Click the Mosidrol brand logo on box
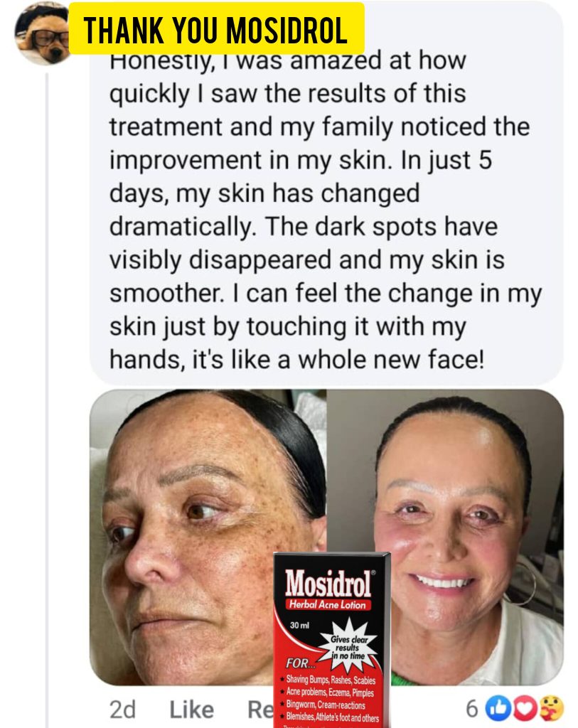The width and height of the screenshot is (578, 728). [328, 584]
